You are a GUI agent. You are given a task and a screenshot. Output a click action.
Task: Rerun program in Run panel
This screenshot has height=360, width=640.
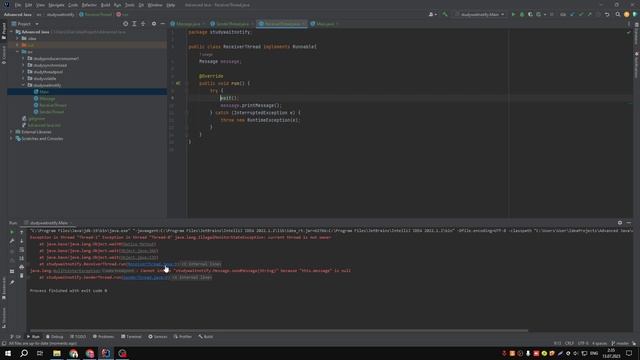coord(12,232)
